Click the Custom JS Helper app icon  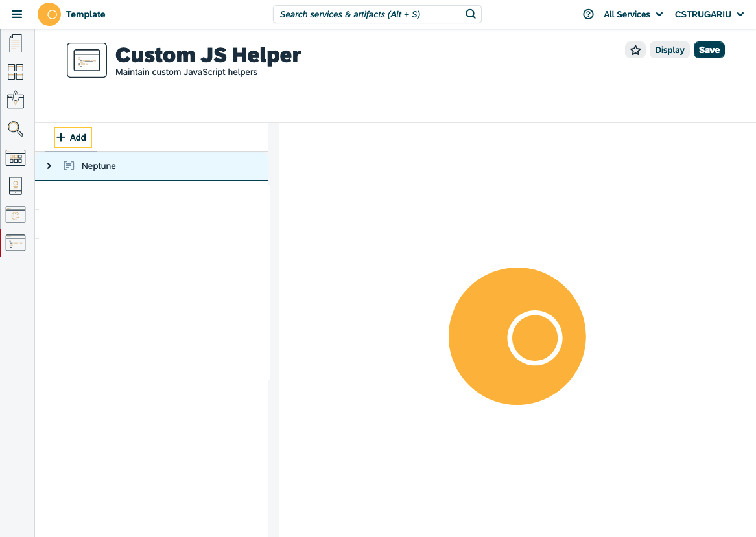click(86, 60)
